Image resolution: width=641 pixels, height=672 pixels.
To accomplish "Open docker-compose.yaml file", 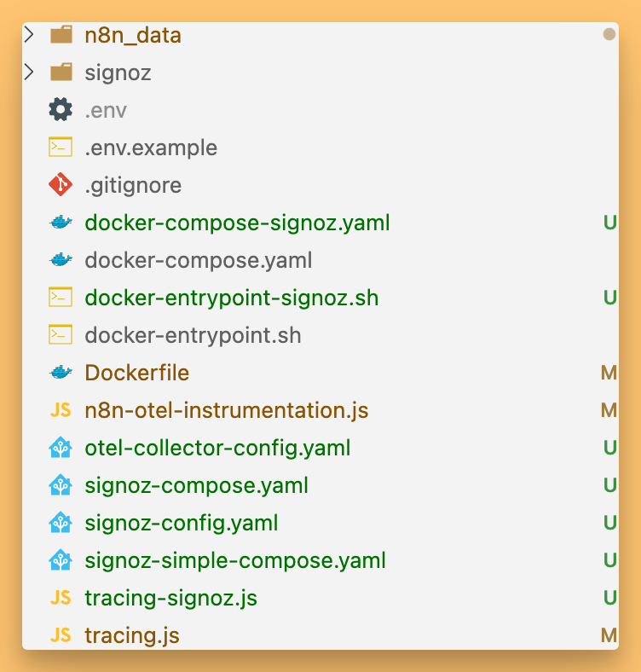I will (x=199, y=260).
